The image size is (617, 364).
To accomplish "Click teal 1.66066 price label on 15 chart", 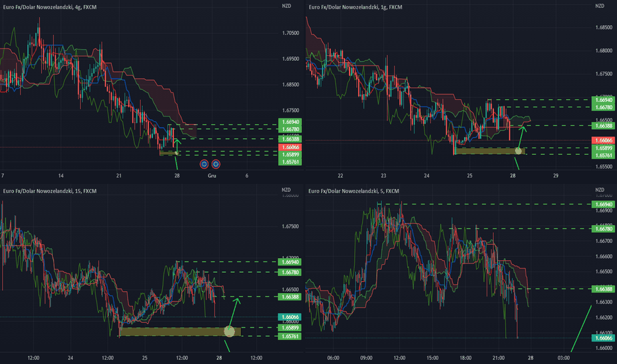I will pyautogui.click(x=289, y=317).
